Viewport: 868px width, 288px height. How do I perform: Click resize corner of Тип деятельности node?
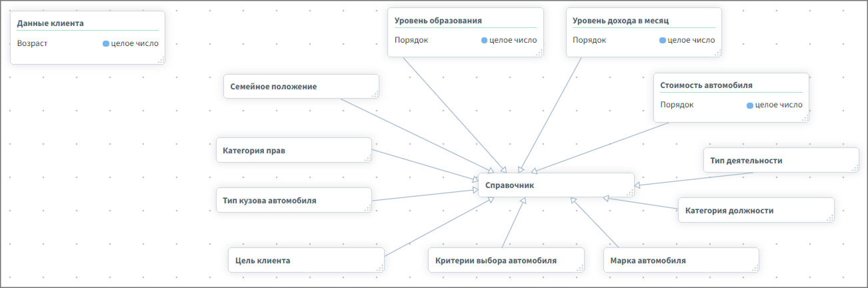[x=855, y=168]
